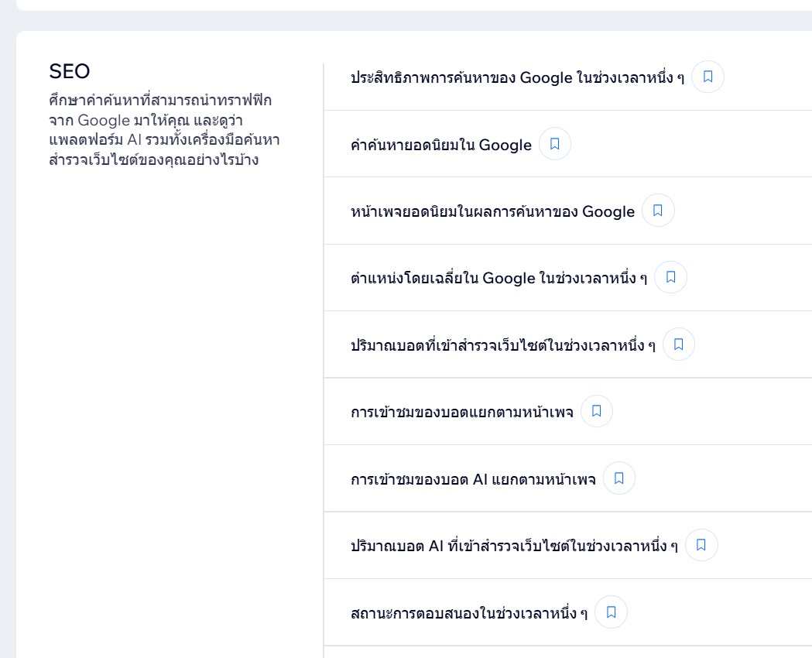Open the คำค้นหายอดนิยมใน Google report
Screen dimensions: 812x658
(x=440, y=145)
